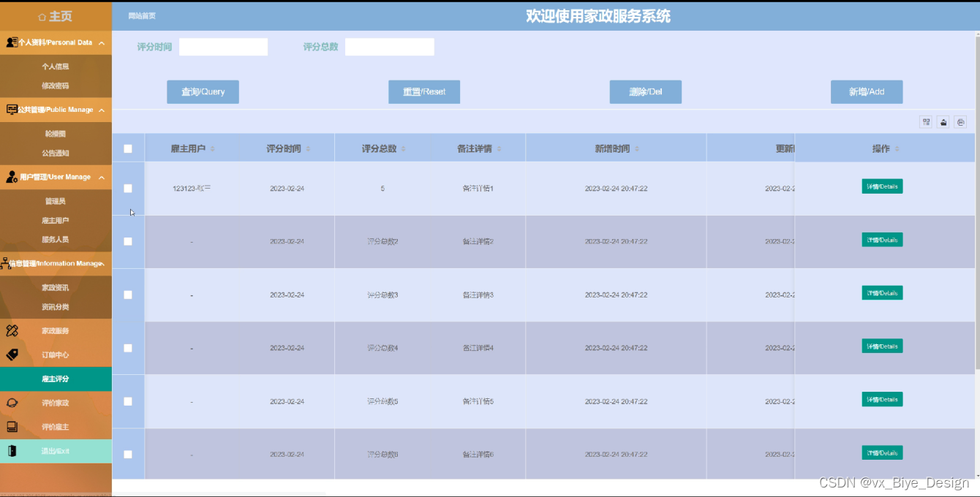The height and width of the screenshot is (497, 980).
Task: Focus the 评分总数 input field
Action: [x=389, y=47]
